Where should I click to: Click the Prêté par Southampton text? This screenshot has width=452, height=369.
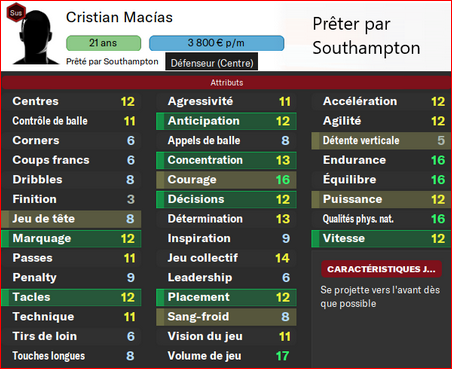(112, 62)
